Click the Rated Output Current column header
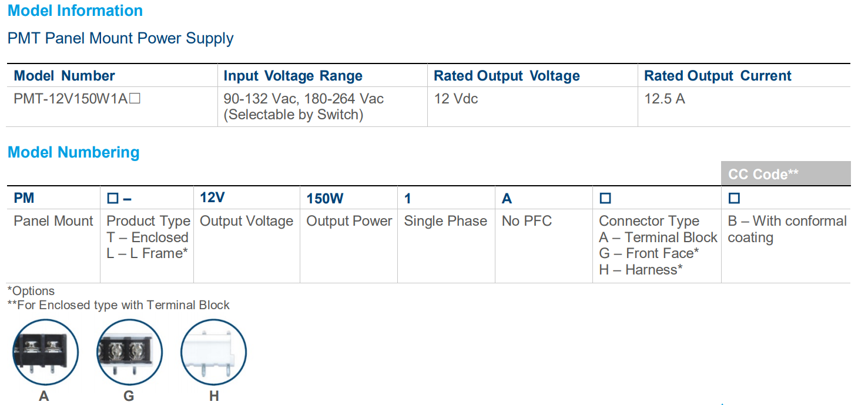 (717, 76)
